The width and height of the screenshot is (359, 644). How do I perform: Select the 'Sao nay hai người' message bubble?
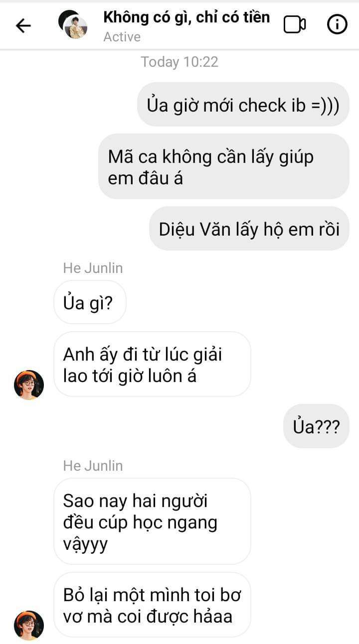pos(152,521)
